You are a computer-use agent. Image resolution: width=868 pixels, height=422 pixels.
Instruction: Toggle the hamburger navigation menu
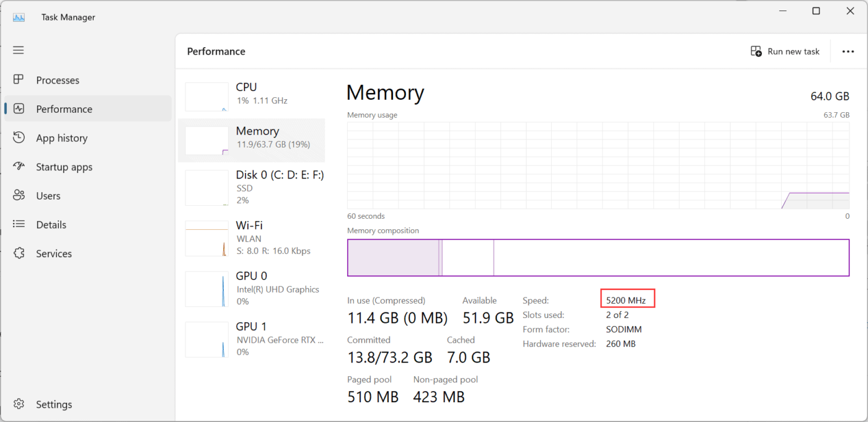[x=19, y=50]
